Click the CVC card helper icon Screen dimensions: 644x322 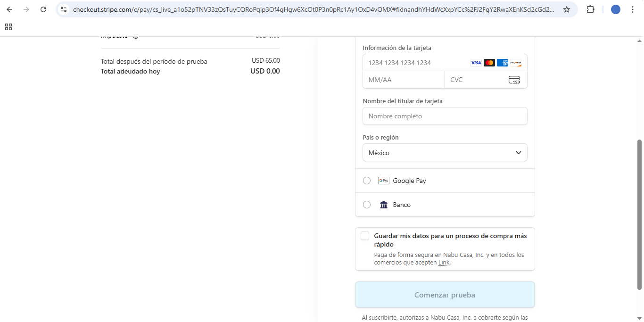(514, 80)
